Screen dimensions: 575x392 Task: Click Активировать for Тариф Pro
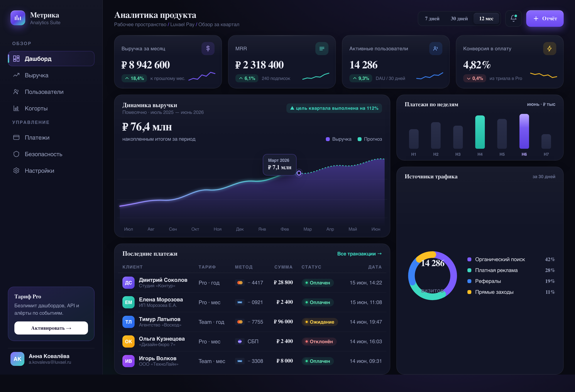[51, 328]
